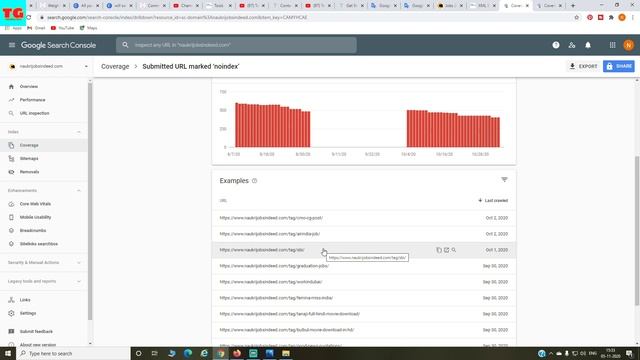
Task: Click the Windows taskbar search box
Action: (x=73, y=353)
